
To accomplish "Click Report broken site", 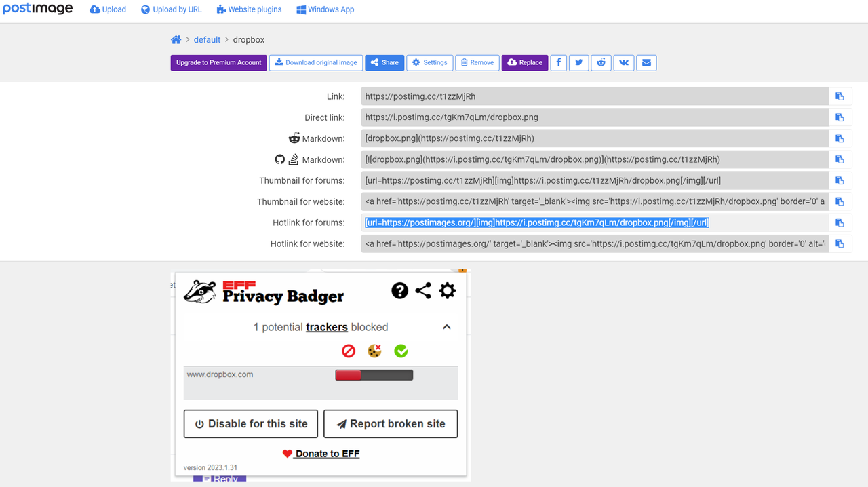I will (391, 424).
